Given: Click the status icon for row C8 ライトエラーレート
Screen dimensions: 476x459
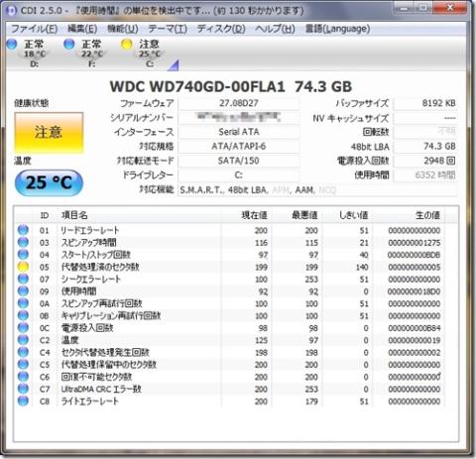Looking at the screenshot, I should pos(23,402).
